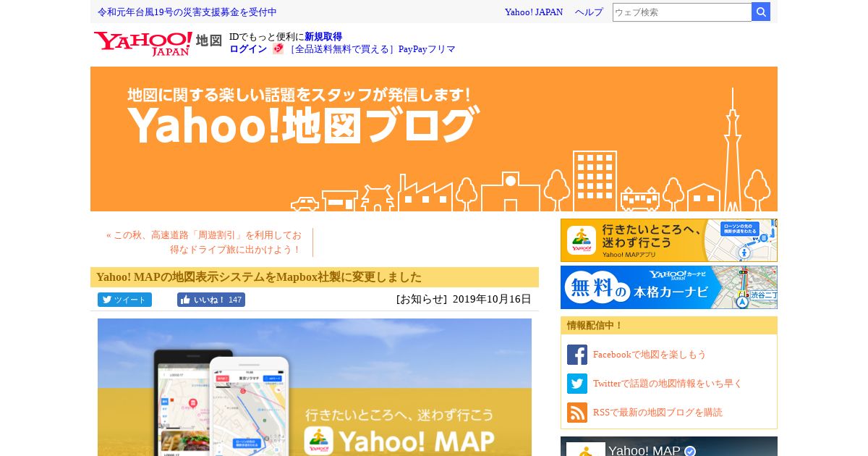Click the 2019年10月16日 date text
The height and width of the screenshot is (456, 868).
tap(492, 299)
